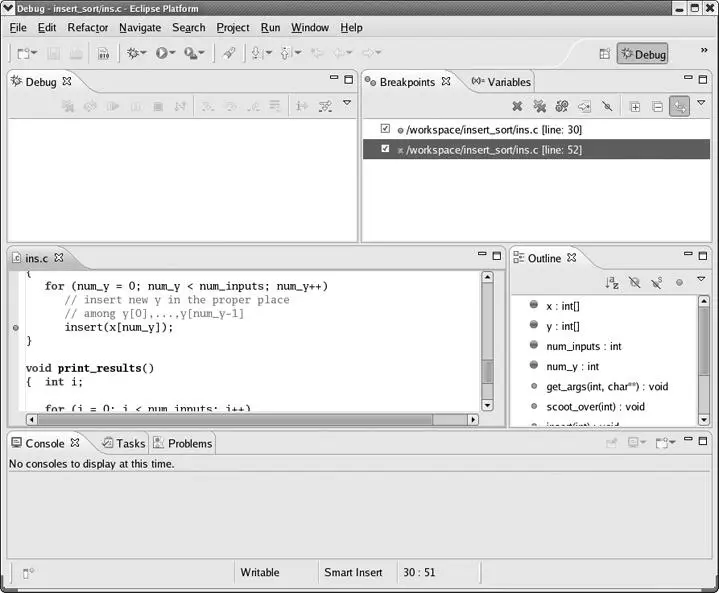Disable the ins.c line 52 breakpoint checkbox
This screenshot has height=593, width=719.
[385, 149]
